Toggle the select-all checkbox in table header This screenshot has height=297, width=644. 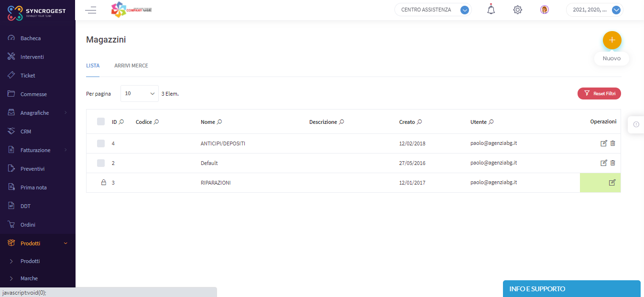click(101, 122)
